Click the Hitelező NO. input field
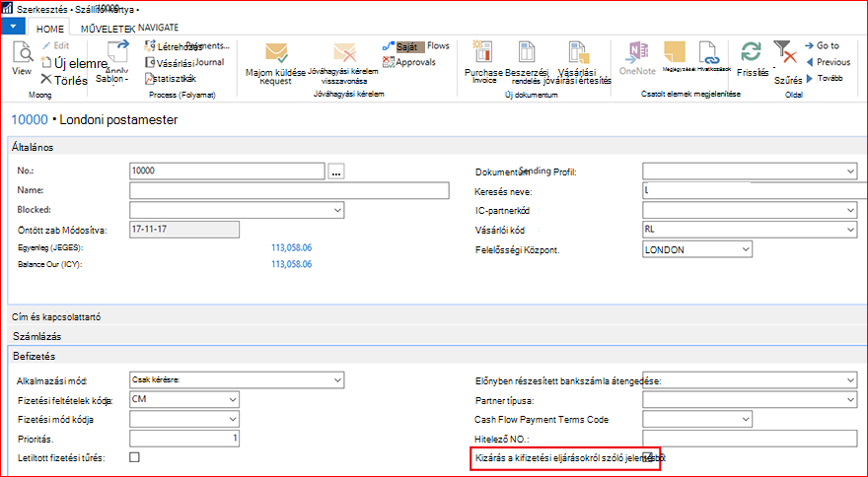 point(750,439)
